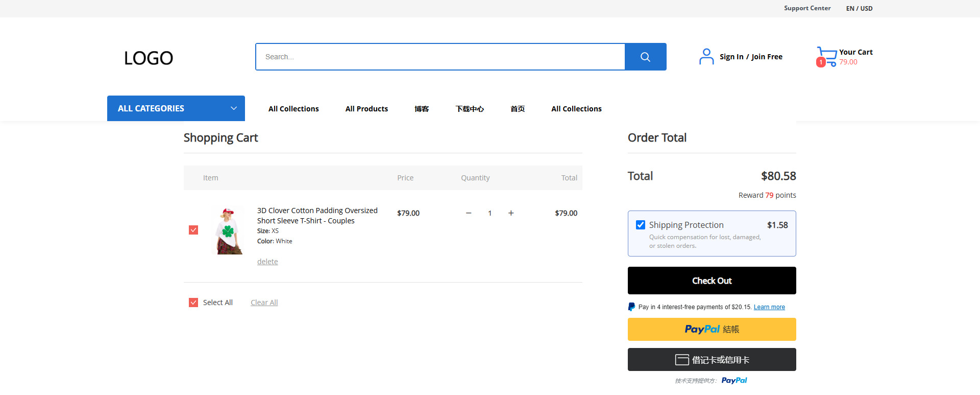The height and width of the screenshot is (395, 980).
Task: Increase quantity with the plus icon
Action: tap(511, 213)
